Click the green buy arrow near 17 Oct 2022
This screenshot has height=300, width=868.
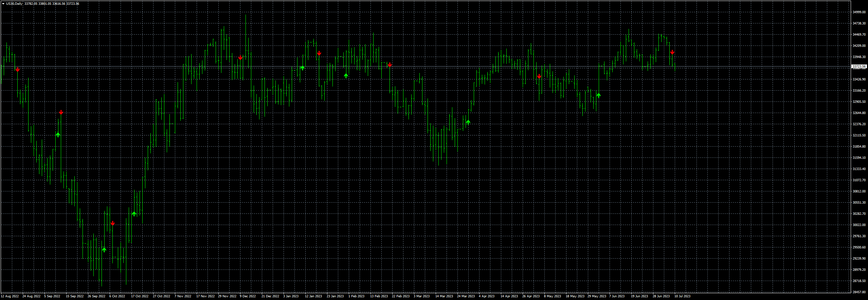[134, 214]
